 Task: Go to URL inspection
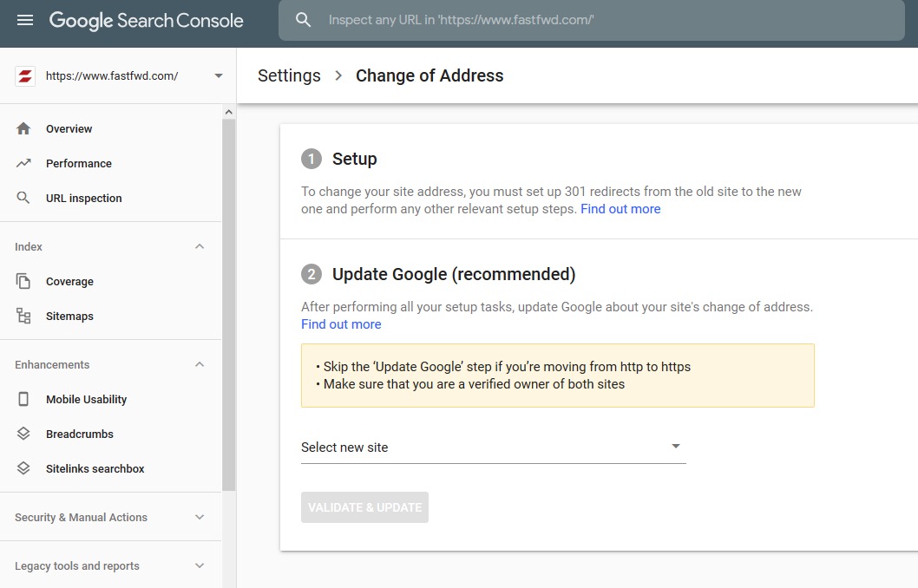click(83, 199)
